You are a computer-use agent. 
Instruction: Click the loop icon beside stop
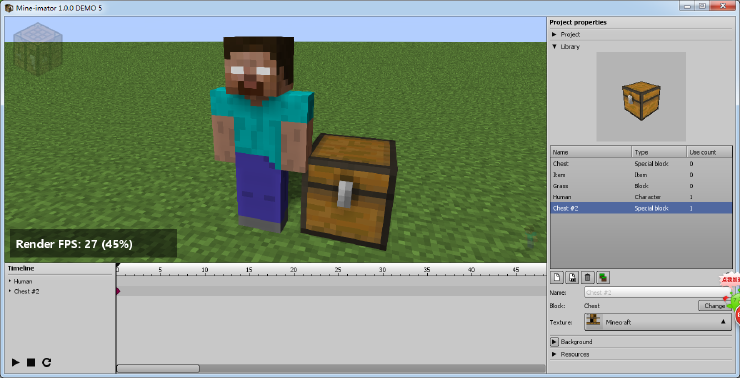tap(46, 362)
